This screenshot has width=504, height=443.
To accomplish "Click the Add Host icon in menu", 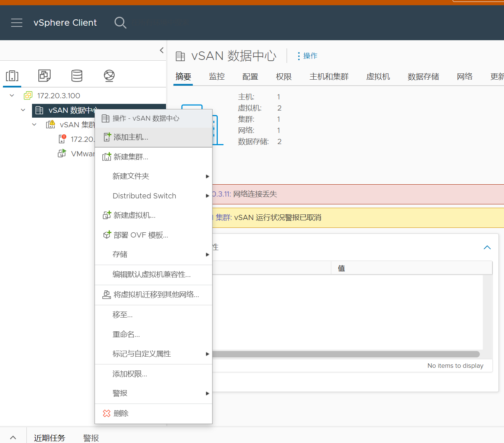I will tap(107, 137).
